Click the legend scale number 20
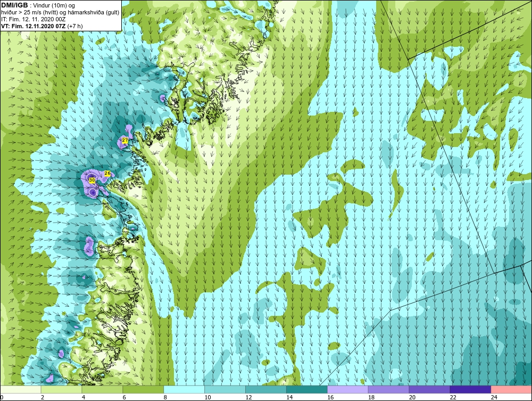This screenshot has height=401, width=532. [x=412, y=397]
